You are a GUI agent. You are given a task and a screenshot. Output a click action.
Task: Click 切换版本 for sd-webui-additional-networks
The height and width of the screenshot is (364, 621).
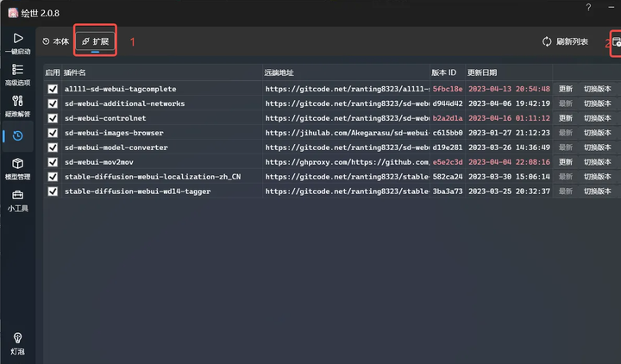point(598,104)
